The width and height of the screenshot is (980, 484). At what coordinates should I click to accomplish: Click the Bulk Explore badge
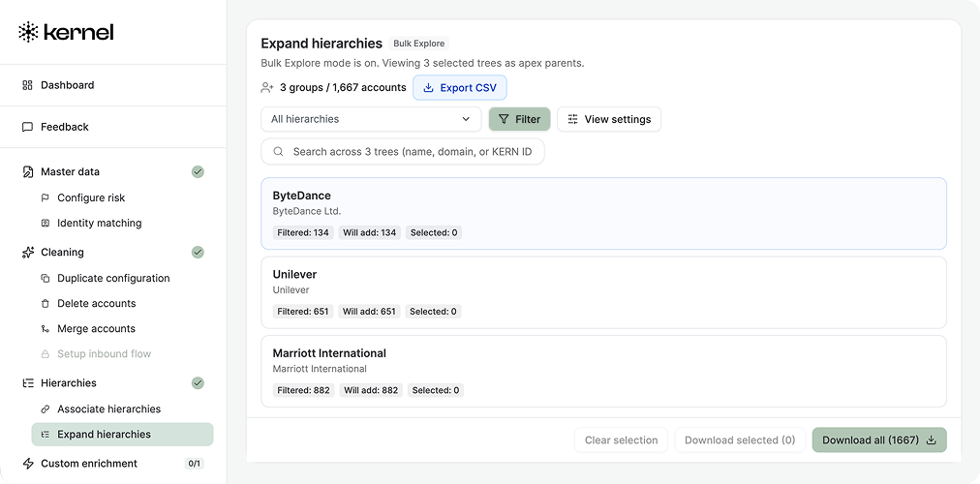point(418,44)
